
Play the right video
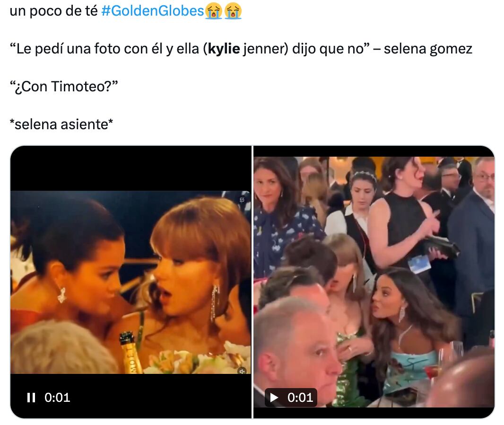(274, 398)
